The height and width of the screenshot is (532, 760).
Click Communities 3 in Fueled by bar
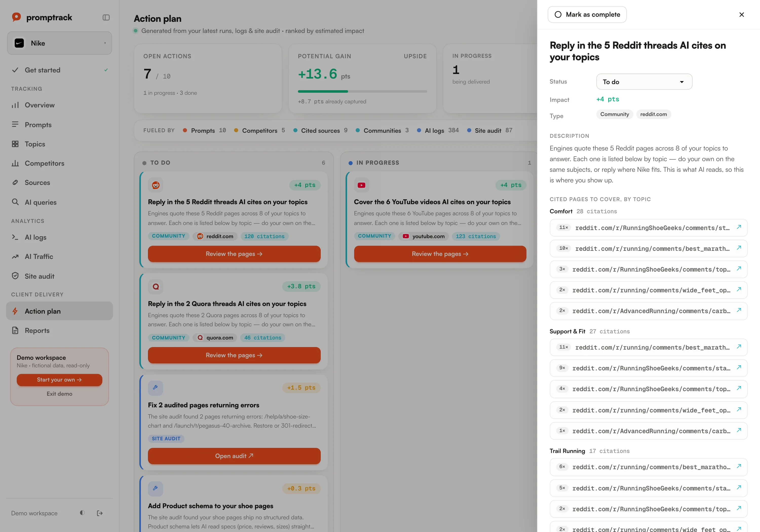(382, 130)
